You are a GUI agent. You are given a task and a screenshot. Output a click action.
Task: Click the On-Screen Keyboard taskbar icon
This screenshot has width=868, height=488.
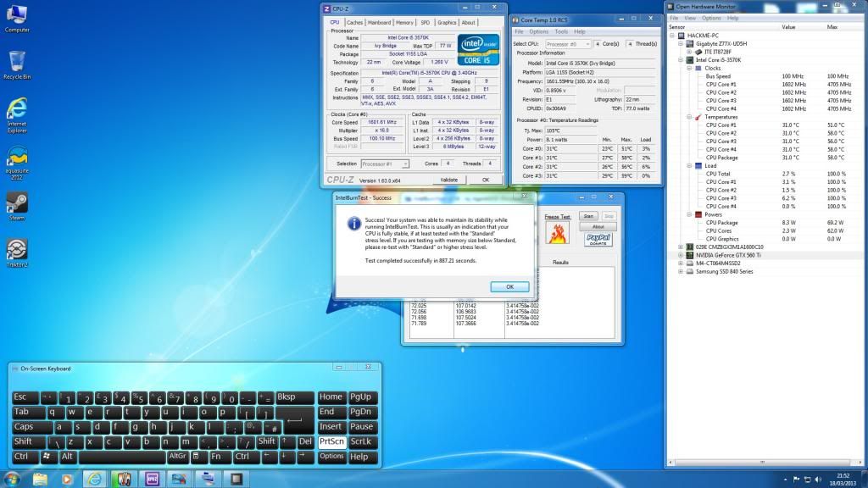(208, 479)
